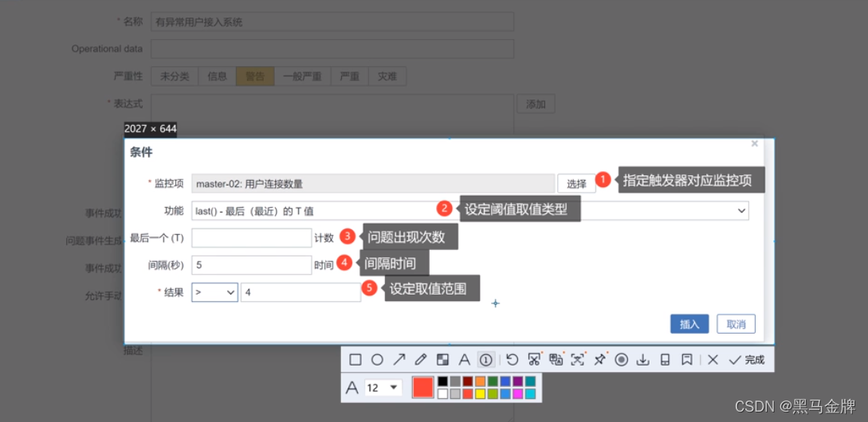The image size is (868, 422).
Task: Select 未分类 severity
Action: coord(175,76)
